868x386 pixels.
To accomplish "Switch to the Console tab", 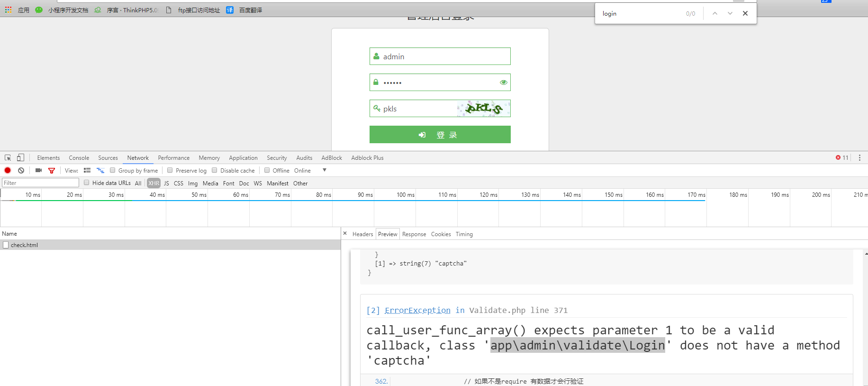I will click(79, 158).
